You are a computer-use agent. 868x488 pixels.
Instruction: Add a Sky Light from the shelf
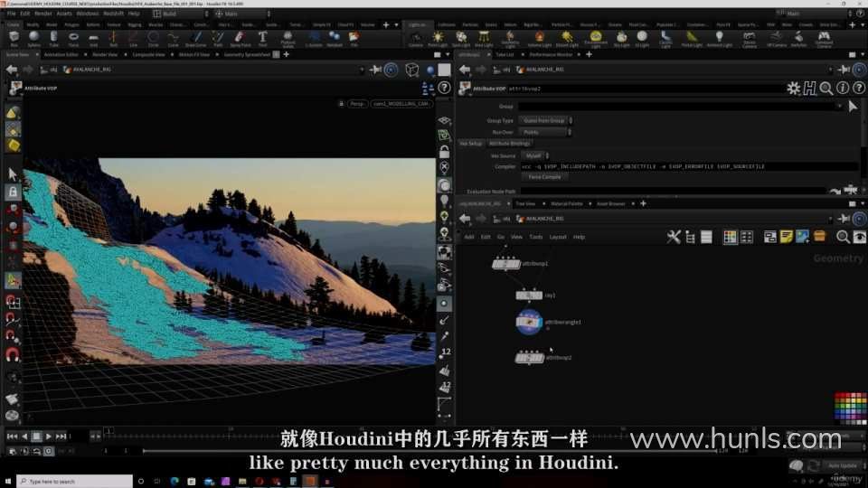[622, 38]
